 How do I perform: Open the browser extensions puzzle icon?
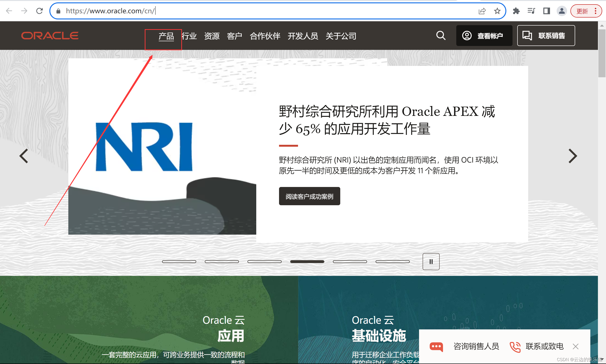(516, 11)
